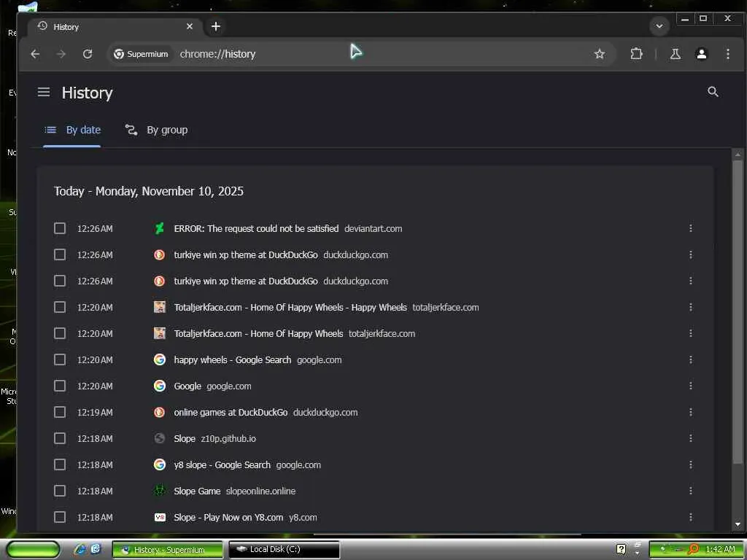Tick checkbox for Slope Game slopeonline.online
The height and width of the screenshot is (560, 747).
tap(60, 491)
